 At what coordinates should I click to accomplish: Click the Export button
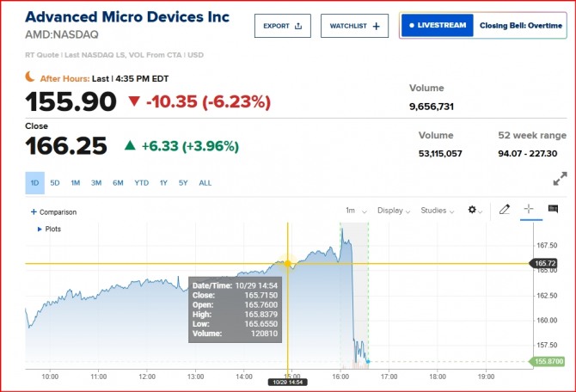[282, 26]
